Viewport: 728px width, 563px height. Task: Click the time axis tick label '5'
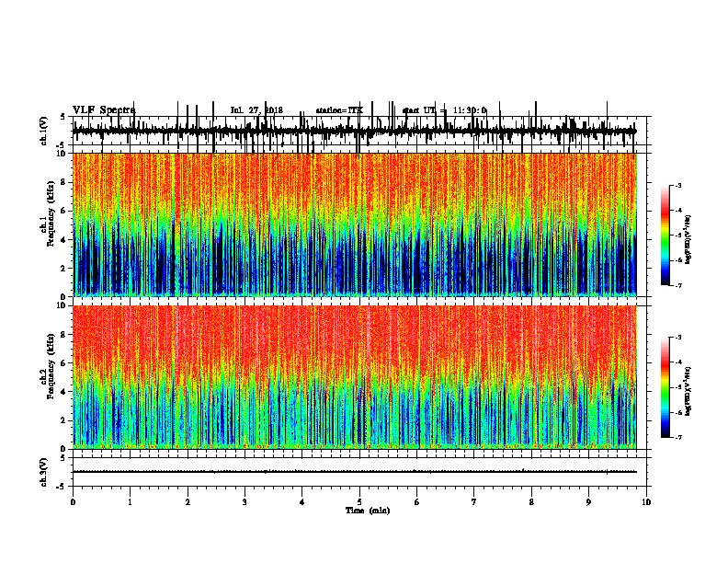coord(359,501)
